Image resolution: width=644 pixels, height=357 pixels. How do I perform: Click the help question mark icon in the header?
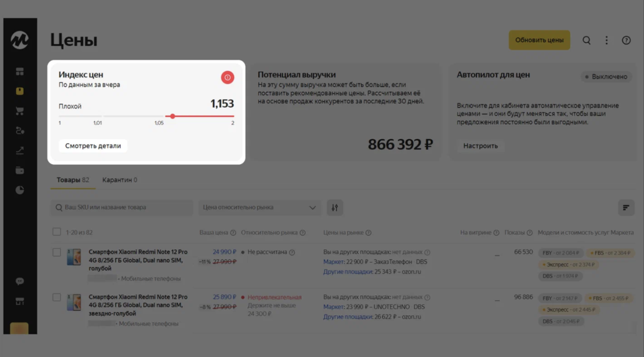click(x=626, y=41)
